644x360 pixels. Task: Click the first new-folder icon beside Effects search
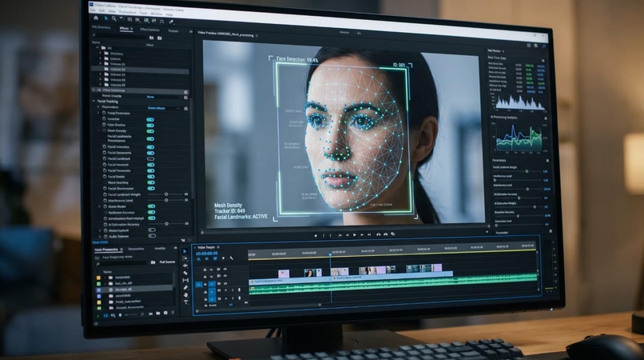coord(152,38)
